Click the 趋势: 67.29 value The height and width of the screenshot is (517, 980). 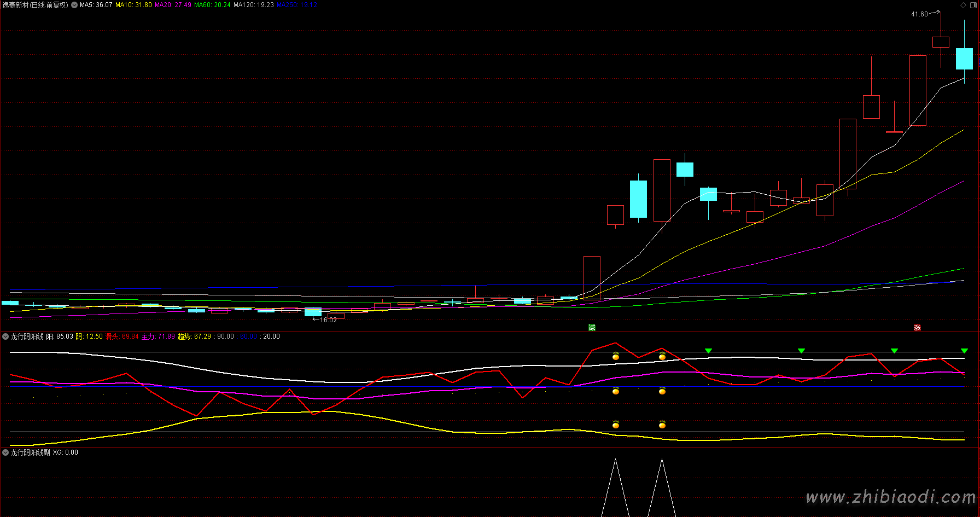tap(194, 336)
